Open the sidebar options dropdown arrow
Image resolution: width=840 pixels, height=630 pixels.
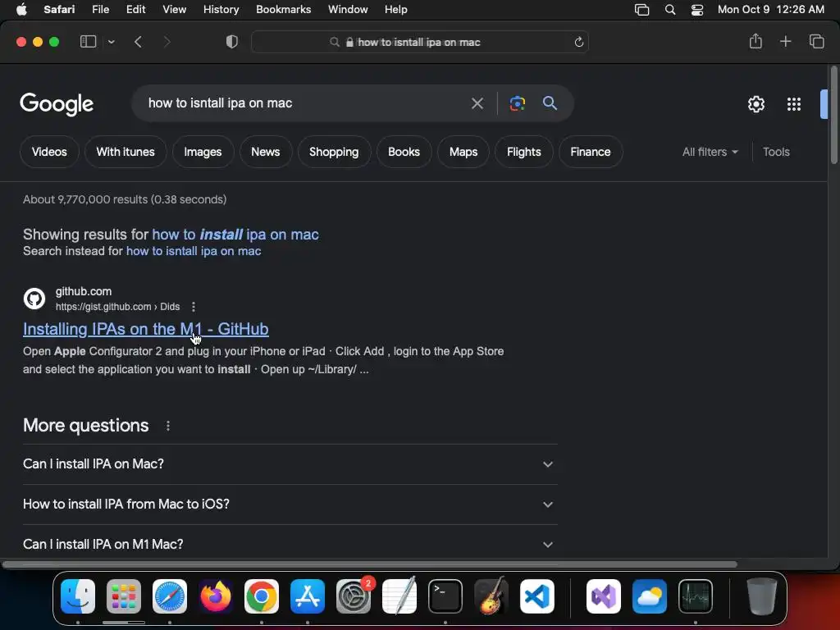(111, 42)
